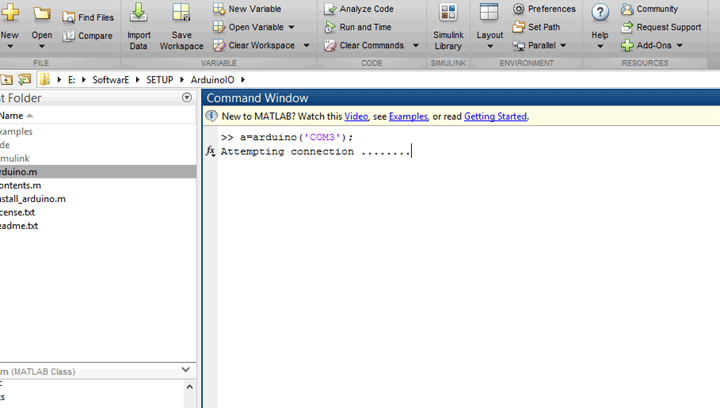The image size is (720, 408).
Task: Open the Getting Started link
Action: click(x=494, y=117)
